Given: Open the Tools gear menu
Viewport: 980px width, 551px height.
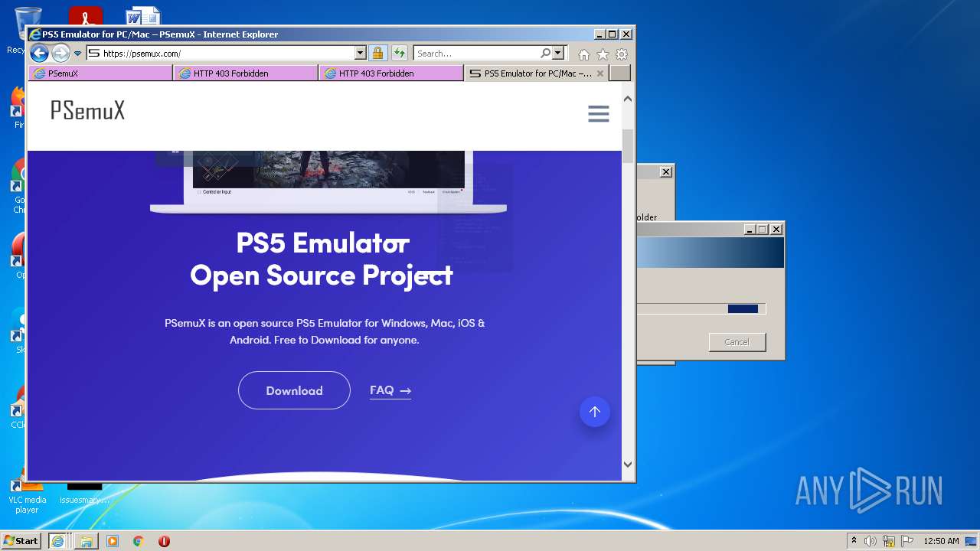Looking at the screenshot, I should click(622, 54).
